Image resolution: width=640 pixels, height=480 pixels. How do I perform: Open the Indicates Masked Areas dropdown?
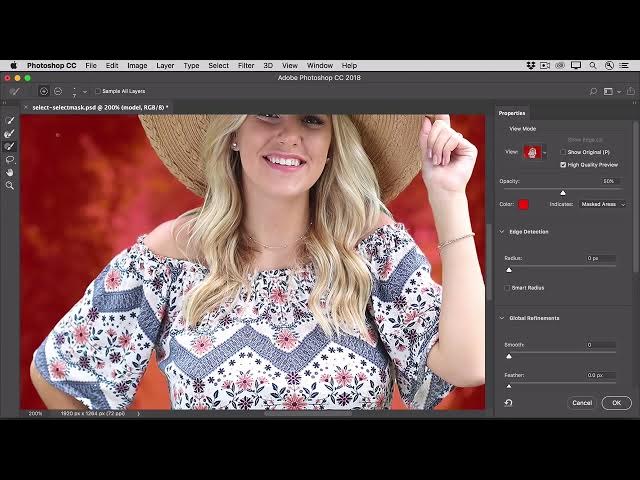[603, 204]
